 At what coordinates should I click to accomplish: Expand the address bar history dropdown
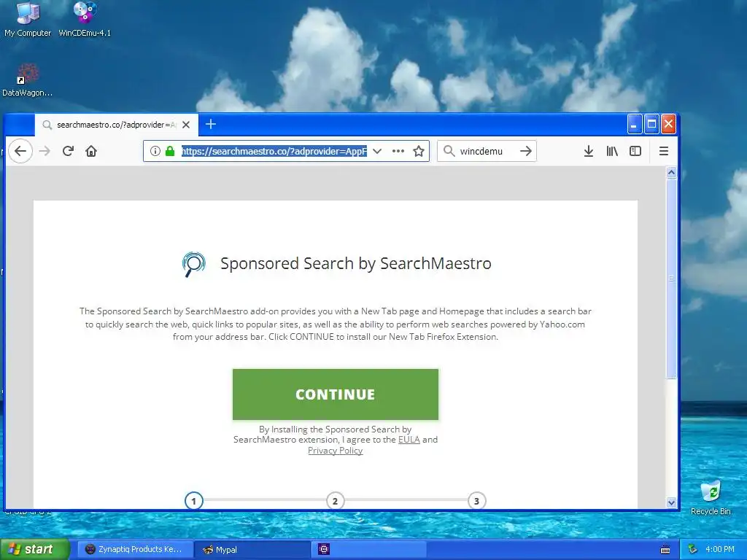pos(377,151)
